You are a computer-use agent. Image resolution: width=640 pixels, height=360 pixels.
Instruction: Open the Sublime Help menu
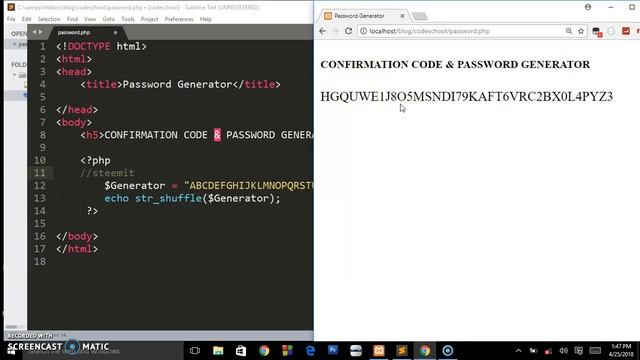(x=206, y=19)
